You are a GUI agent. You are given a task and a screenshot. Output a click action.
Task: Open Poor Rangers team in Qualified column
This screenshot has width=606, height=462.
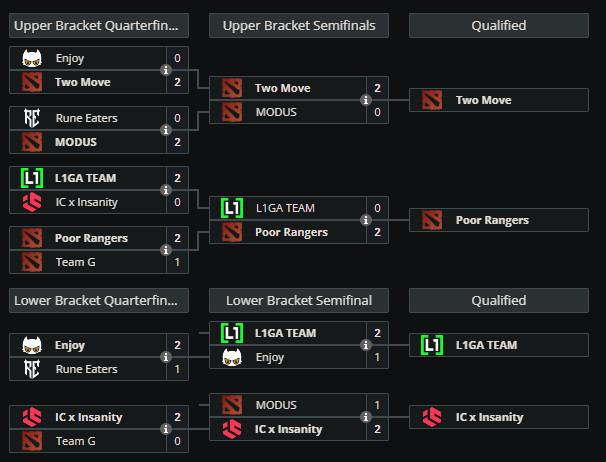[x=499, y=220]
